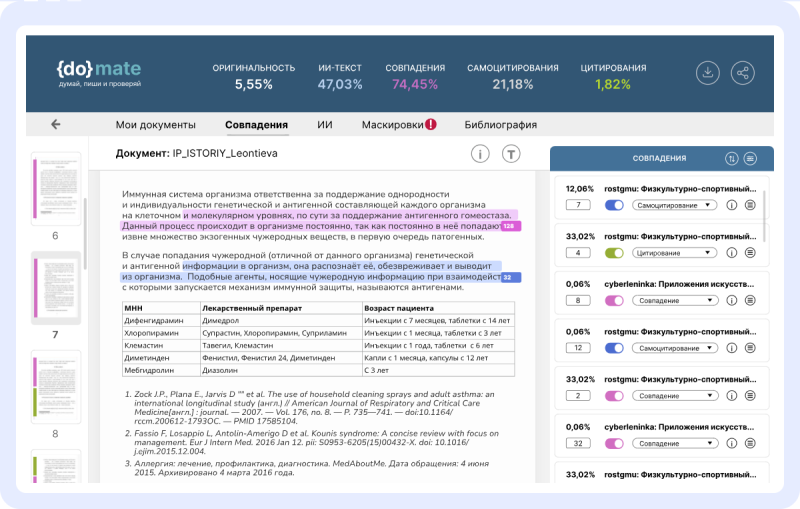The height and width of the screenshot is (509, 800).
Task: Select the page 8 thumbnail
Action: click(56, 387)
